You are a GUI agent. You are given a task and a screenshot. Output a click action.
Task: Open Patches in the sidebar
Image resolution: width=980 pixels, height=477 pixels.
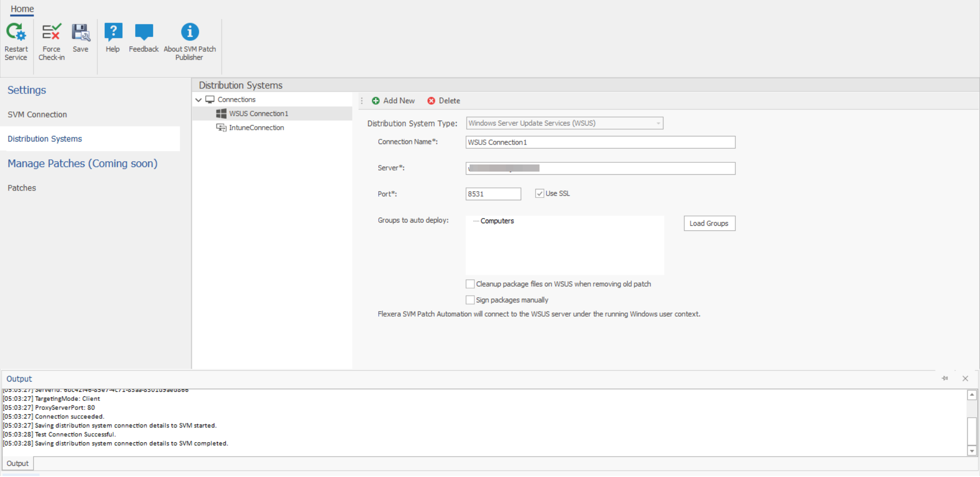click(22, 188)
